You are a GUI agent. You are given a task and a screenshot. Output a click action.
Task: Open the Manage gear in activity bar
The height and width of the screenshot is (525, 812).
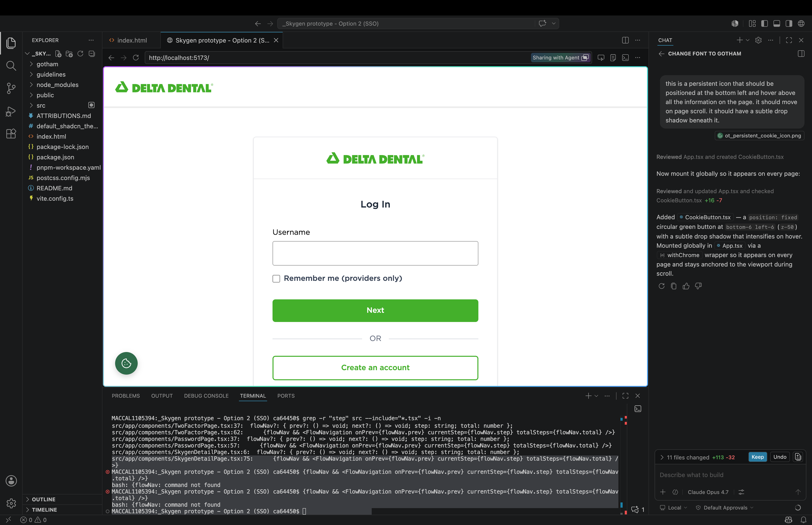coord(11,503)
